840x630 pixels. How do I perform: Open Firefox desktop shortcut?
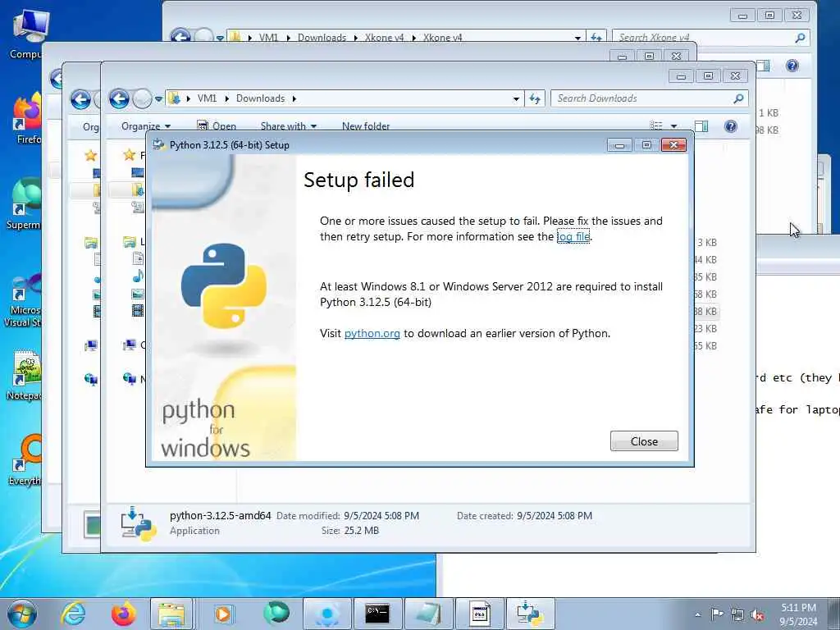pos(27,119)
